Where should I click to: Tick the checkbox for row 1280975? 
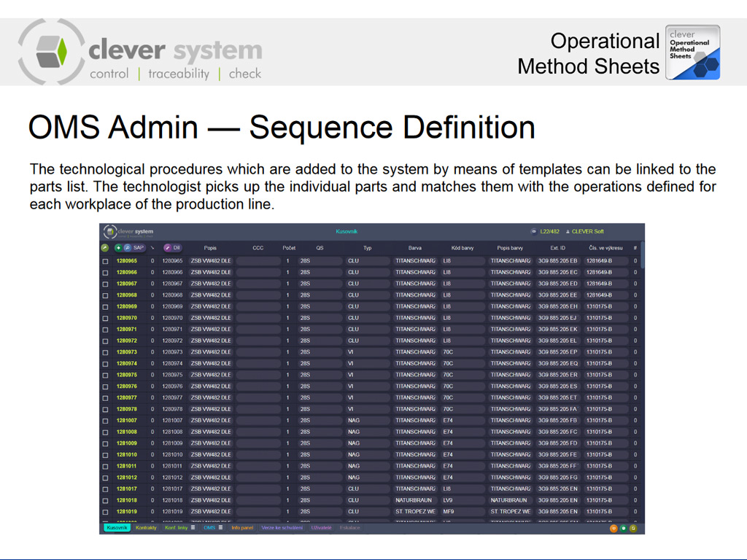coord(105,375)
